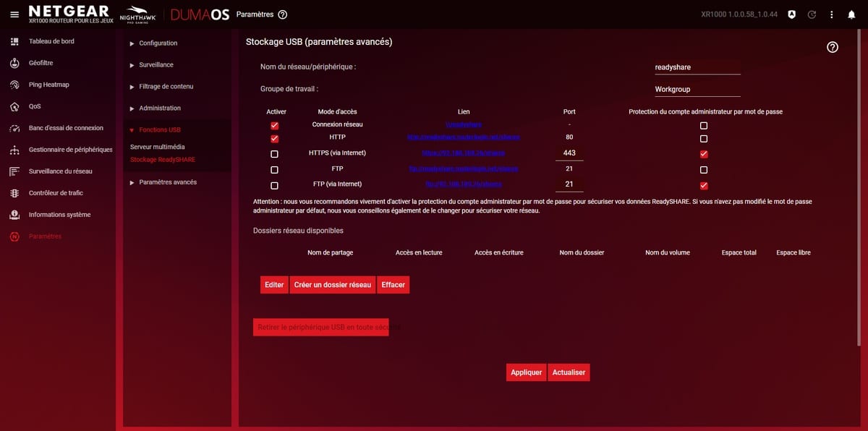Screen dimensions: 868x431
Task: Enable Activer checkbox for HTTPS (via Internet)
Action: (274, 154)
